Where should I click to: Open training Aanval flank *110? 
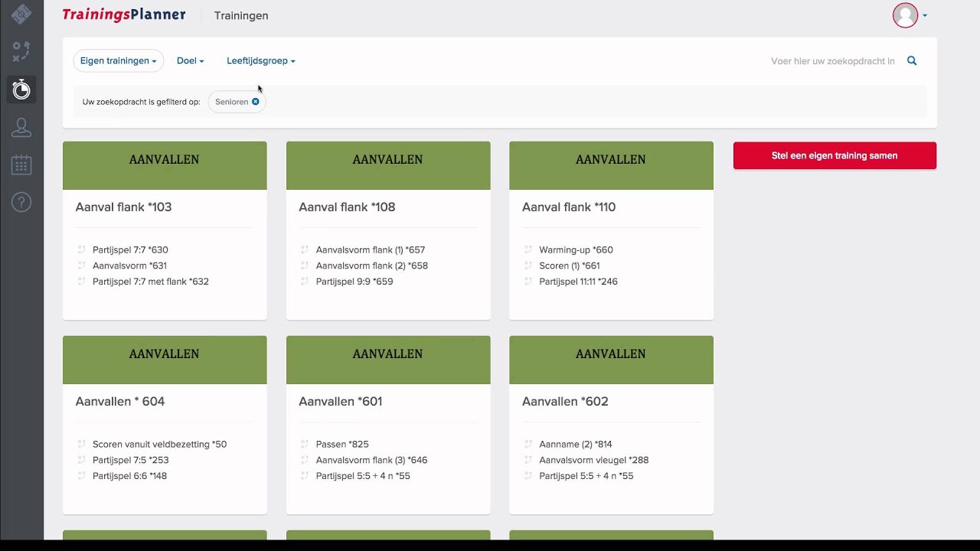pyautogui.click(x=569, y=207)
